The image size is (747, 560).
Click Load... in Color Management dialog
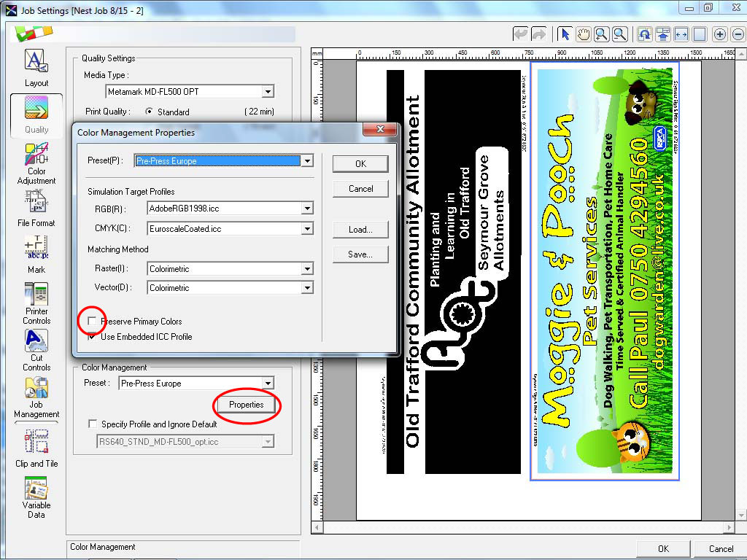pos(360,230)
